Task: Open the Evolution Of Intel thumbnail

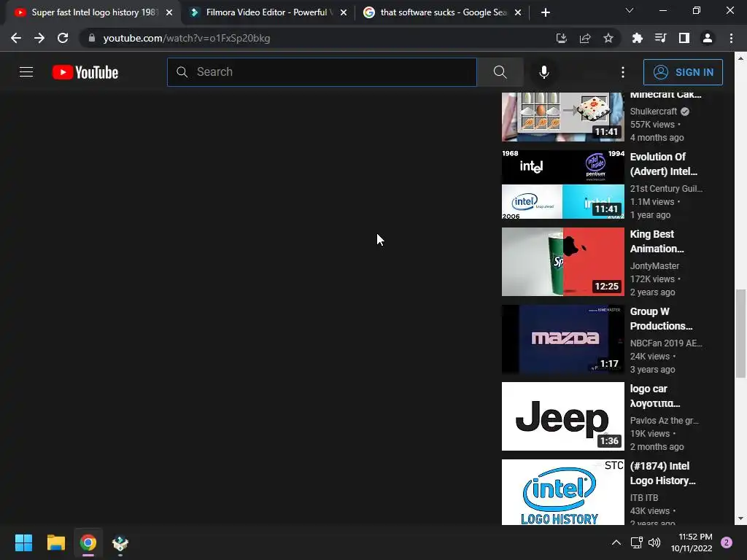Action: coord(562,184)
